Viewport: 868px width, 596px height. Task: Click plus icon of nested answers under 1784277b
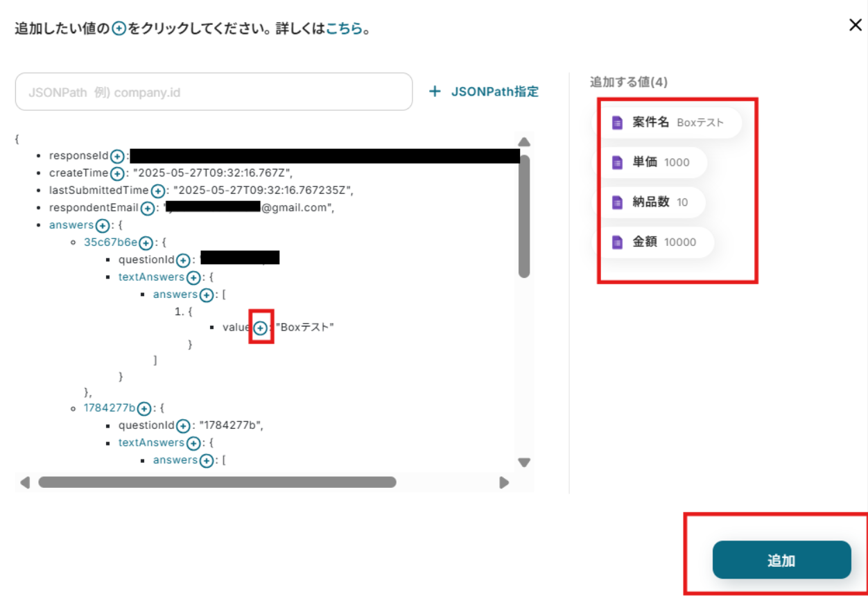click(207, 460)
